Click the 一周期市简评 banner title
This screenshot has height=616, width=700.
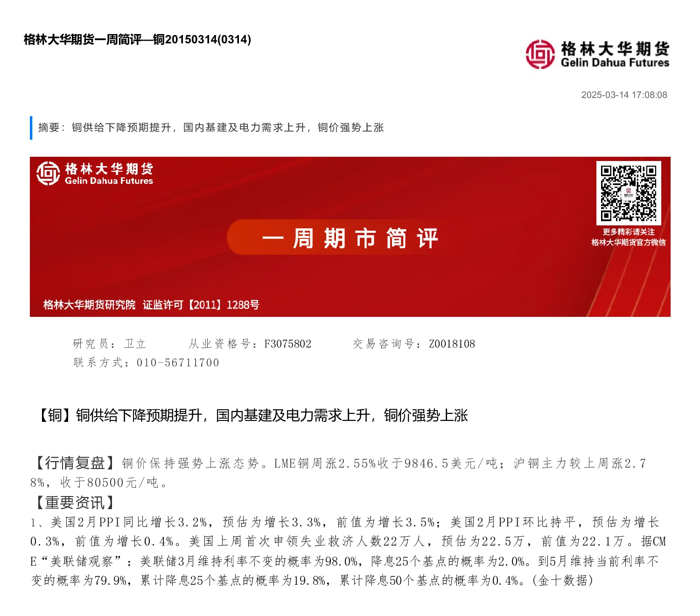coord(350,238)
